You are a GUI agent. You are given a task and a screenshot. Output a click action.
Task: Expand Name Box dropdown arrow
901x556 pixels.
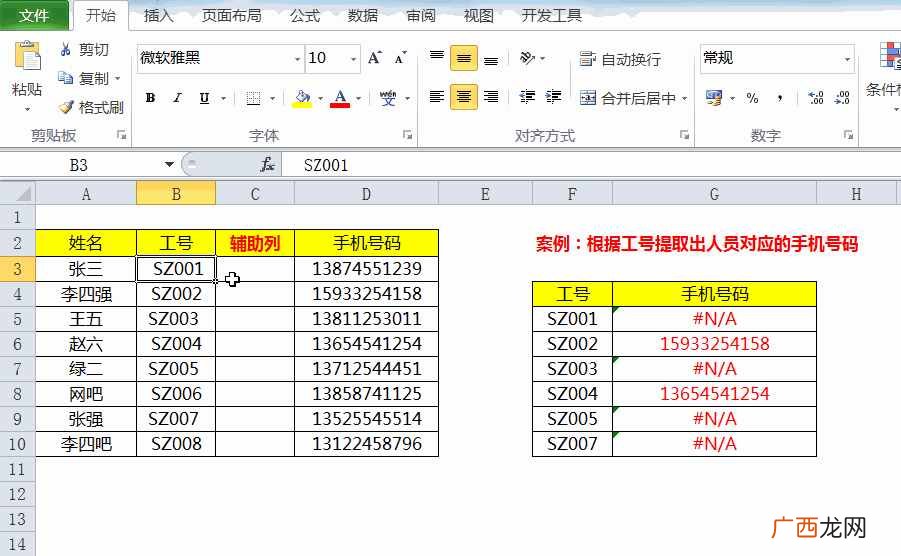[x=169, y=165]
